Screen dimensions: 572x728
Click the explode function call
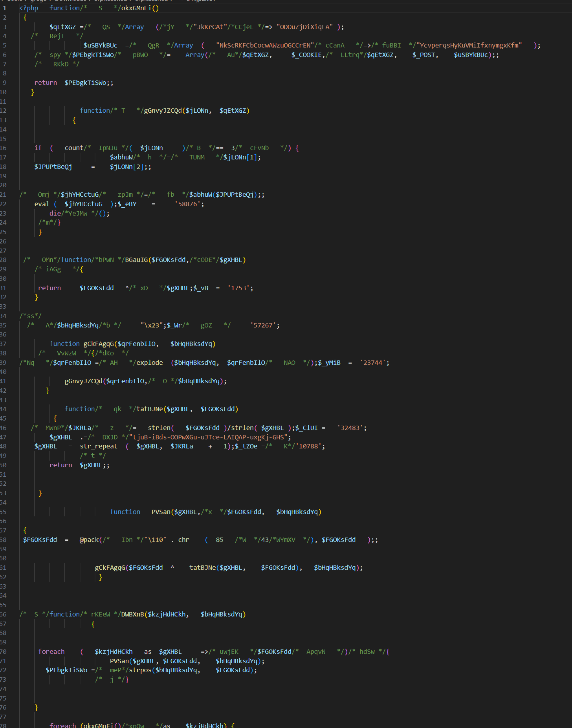[150, 362]
